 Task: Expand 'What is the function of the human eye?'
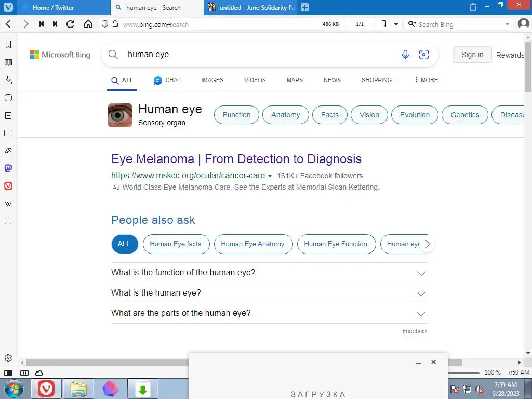pos(269,273)
